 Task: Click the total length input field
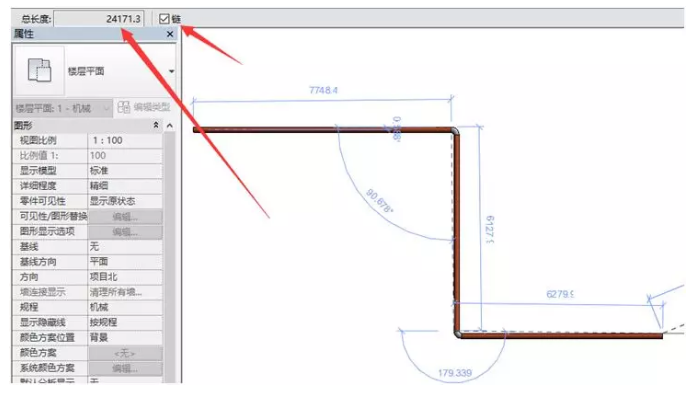(99, 19)
